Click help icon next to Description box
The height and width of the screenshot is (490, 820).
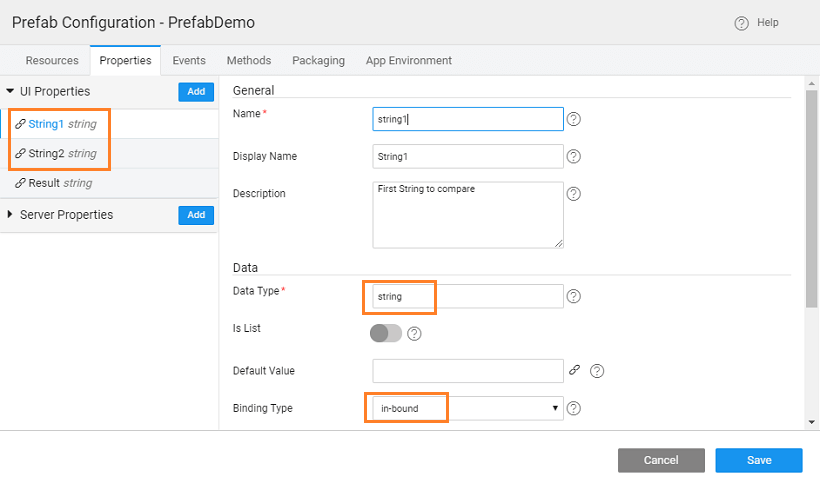click(x=574, y=194)
